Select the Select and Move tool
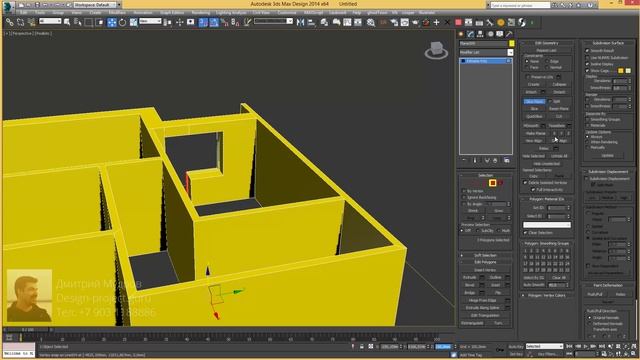The height and width of the screenshot is (360, 640). 111,22
